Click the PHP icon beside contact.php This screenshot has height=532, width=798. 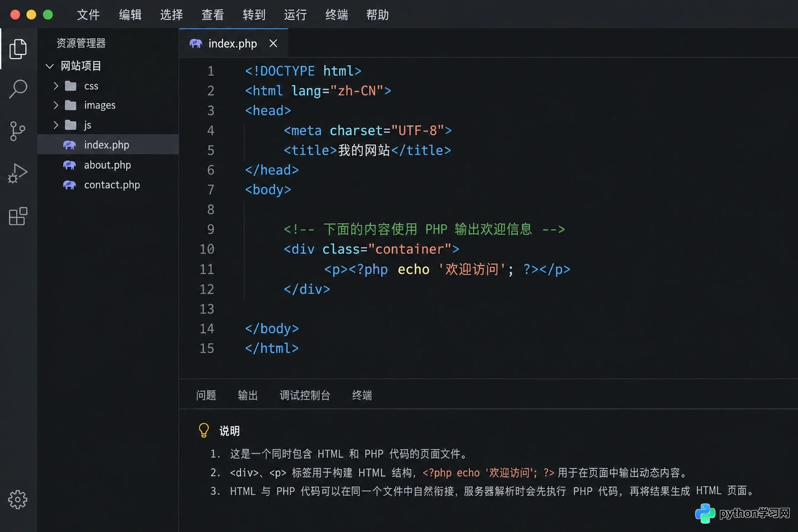(x=69, y=185)
